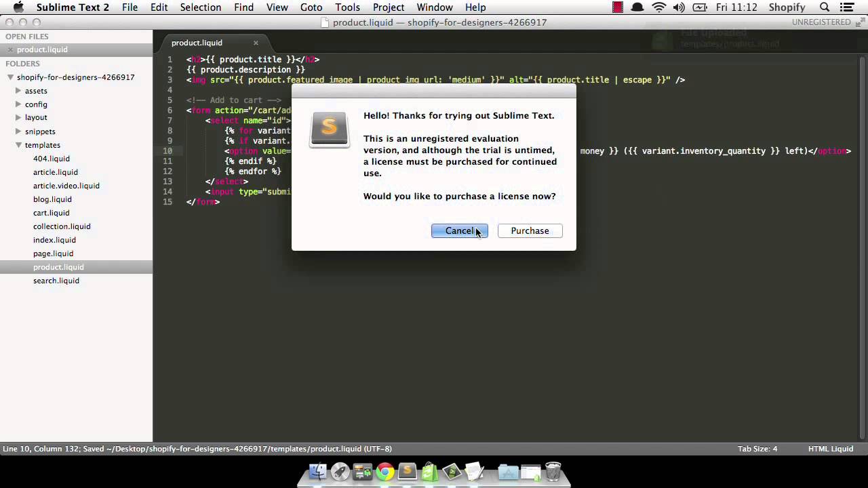Open the volume control in menu bar

tap(679, 7)
